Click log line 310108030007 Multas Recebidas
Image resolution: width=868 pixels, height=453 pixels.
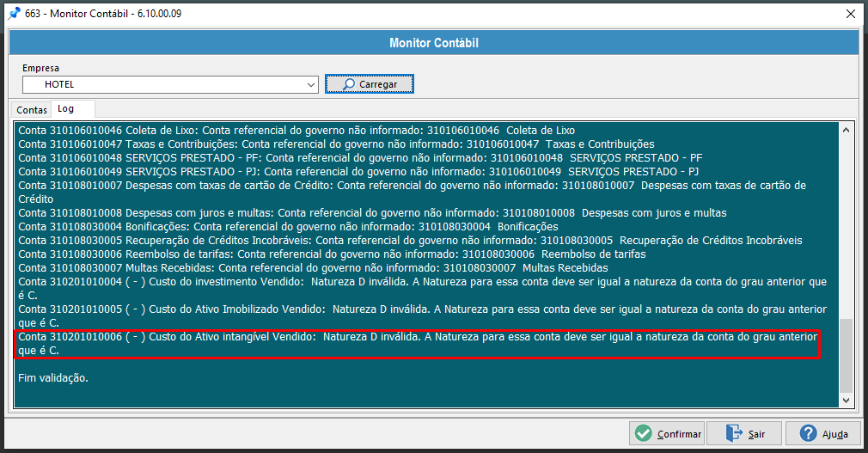click(x=314, y=268)
